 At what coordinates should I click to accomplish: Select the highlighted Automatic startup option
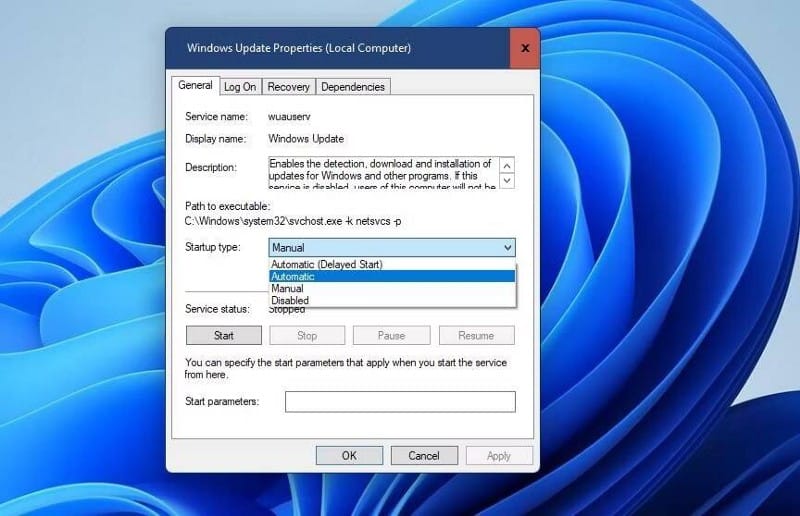(392, 276)
